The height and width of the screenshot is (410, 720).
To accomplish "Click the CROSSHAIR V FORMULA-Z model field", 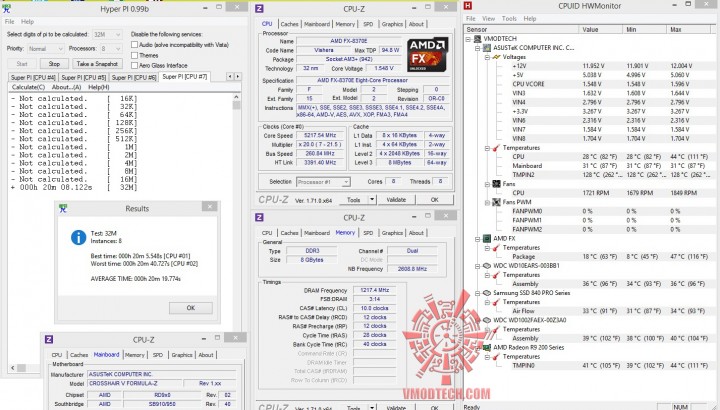I will [135, 383].
